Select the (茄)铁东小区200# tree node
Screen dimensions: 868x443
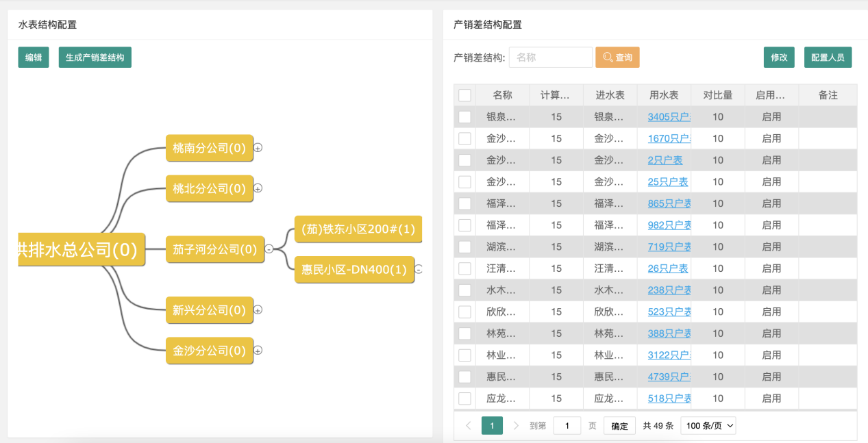358,229
